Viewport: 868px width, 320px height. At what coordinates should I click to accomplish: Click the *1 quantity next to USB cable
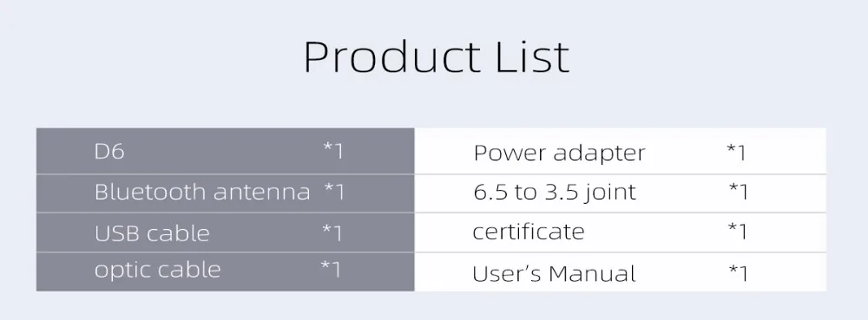click(x=332, y=232)
